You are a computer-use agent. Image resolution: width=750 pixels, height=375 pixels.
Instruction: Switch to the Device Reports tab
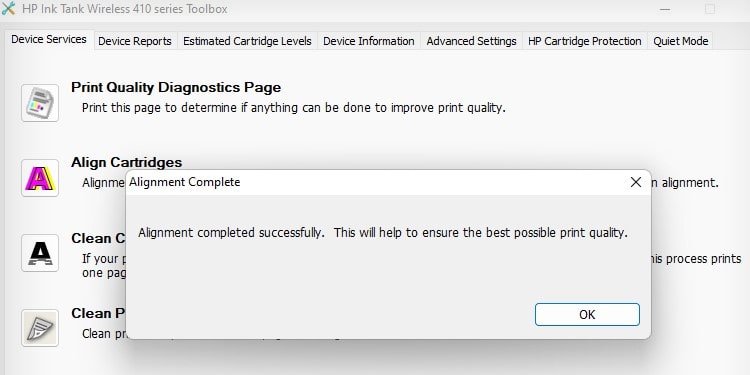point(135,41)
